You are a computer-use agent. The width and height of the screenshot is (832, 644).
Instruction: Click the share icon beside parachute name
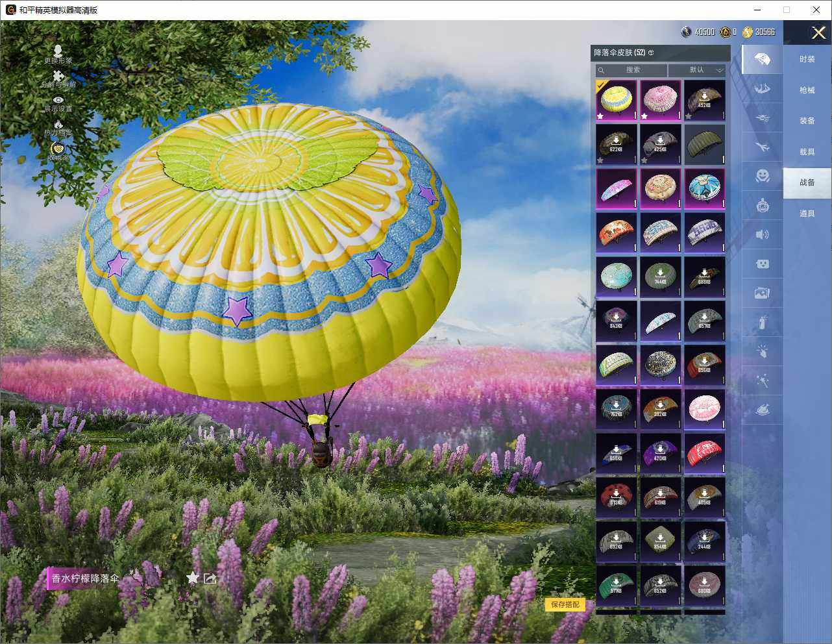click(x=210, y=578)
